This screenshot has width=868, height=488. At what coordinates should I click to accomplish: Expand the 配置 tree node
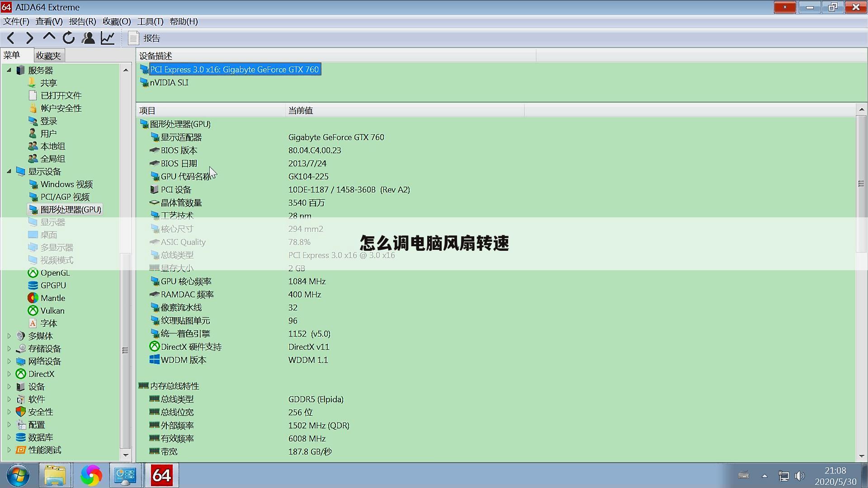9,424
